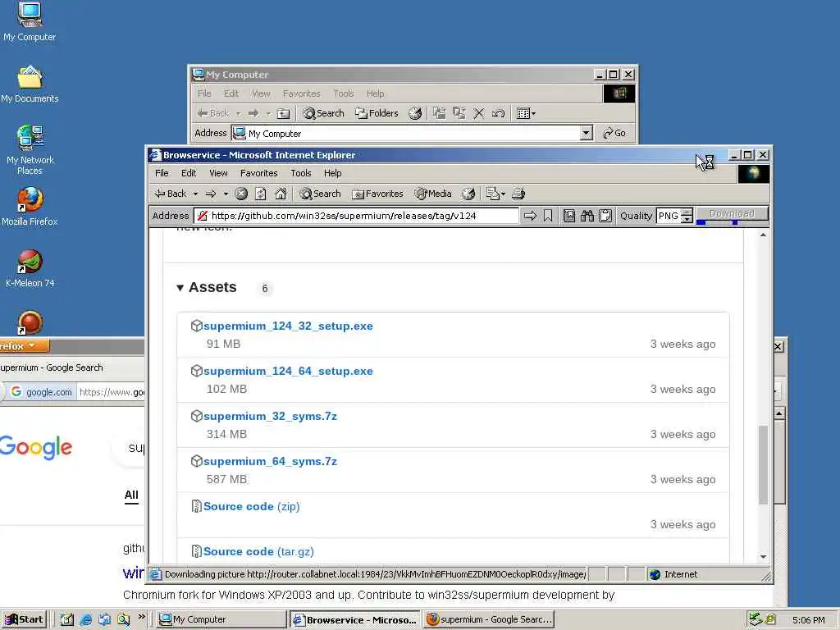Download supermium_124_64_setup.exe
840x630 pixels.
tap(288, 371)
